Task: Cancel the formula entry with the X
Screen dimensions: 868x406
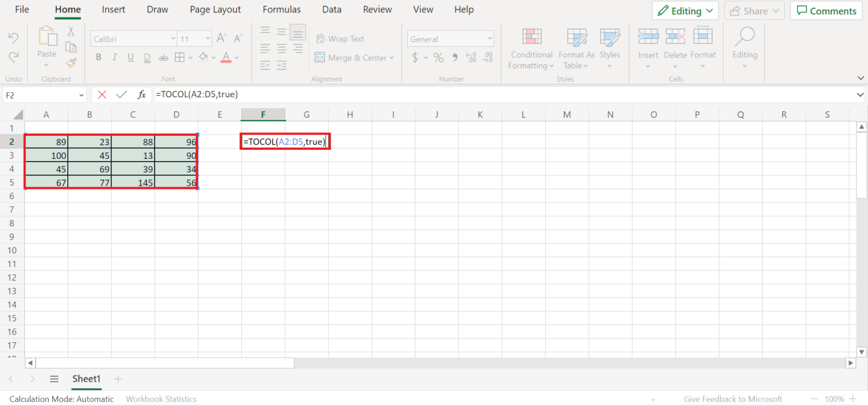Action: point(102,94)
